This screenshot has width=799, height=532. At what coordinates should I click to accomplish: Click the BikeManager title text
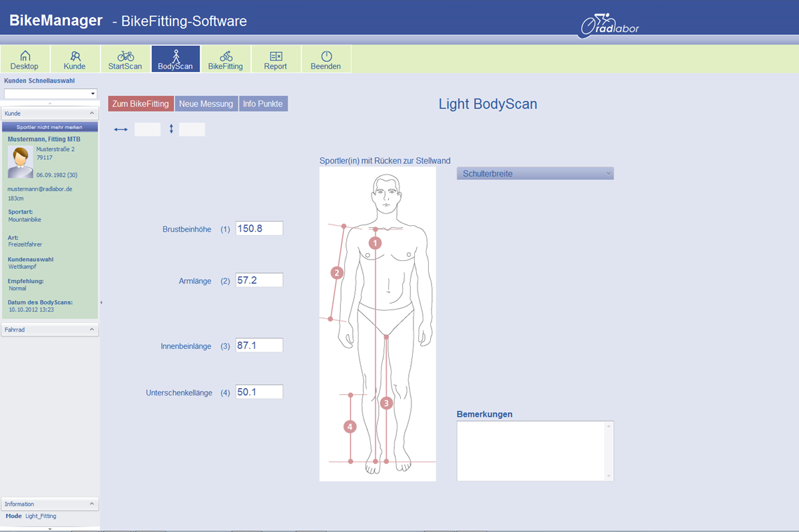pos(56,21)
